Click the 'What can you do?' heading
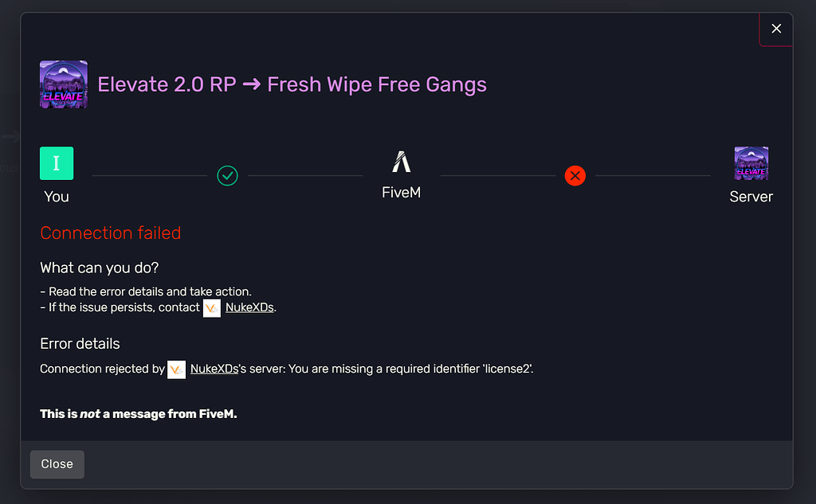 pos(100,268)
